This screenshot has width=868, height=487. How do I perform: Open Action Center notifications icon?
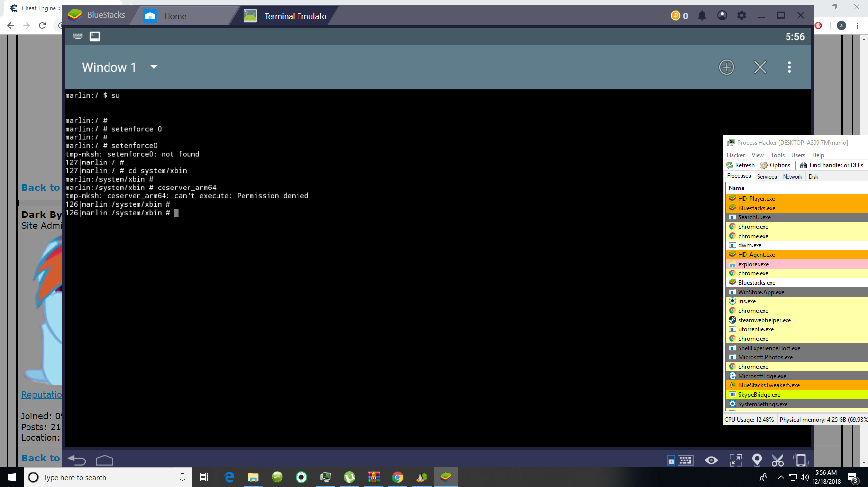coord(853,477)
